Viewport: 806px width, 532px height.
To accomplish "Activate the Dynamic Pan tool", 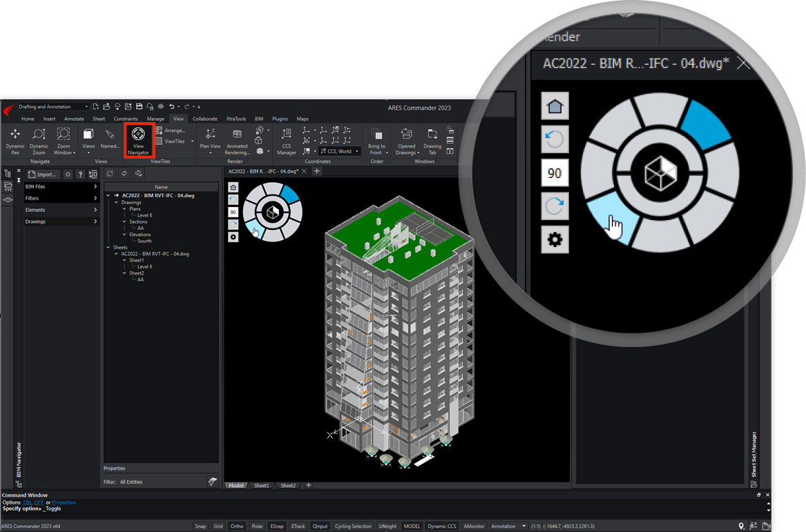I will pos(15,141).
